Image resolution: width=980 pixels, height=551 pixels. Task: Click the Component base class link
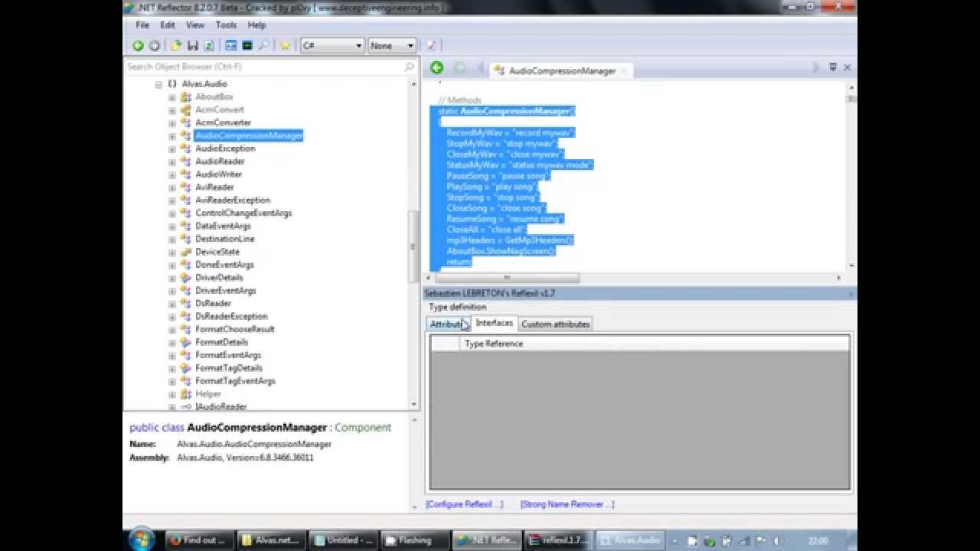click(363, 428)
